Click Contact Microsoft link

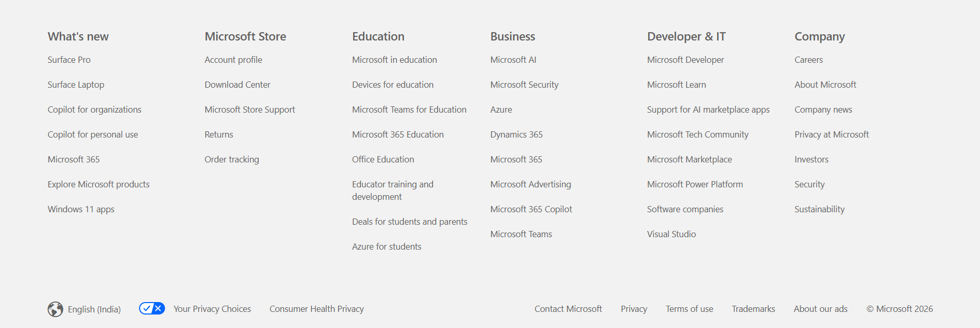568,309
